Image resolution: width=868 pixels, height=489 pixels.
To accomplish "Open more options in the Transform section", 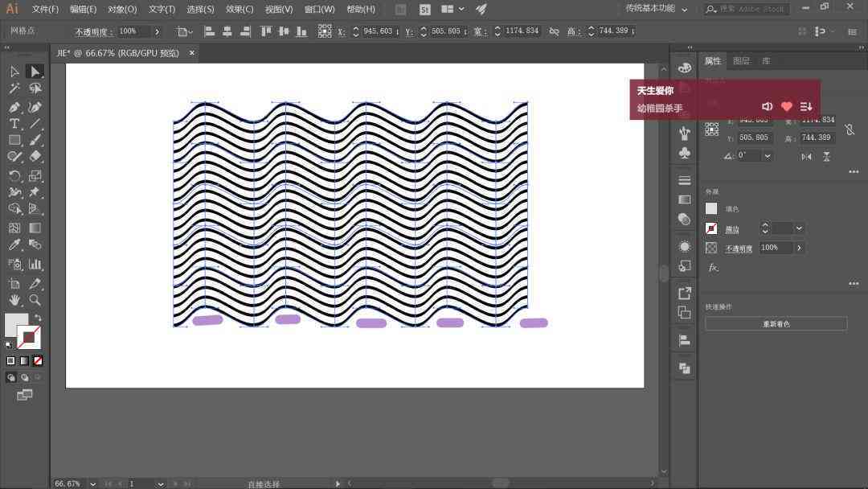I will [x=854, y=171].
